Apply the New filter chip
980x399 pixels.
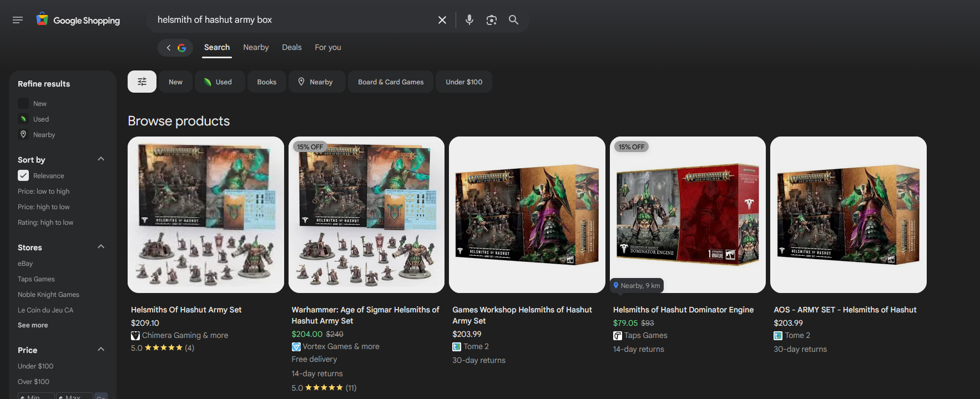tap(175, 82)
